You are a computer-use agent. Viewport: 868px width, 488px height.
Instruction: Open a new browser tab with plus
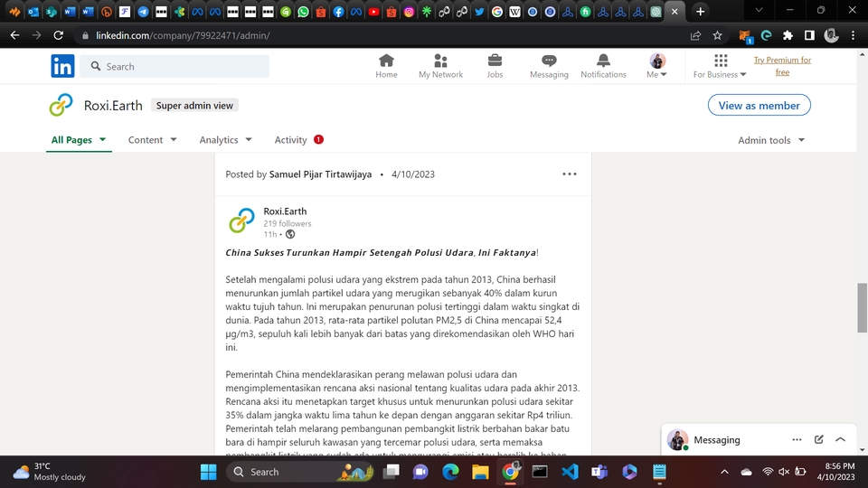pyautogui.click(x=700, y=11)
